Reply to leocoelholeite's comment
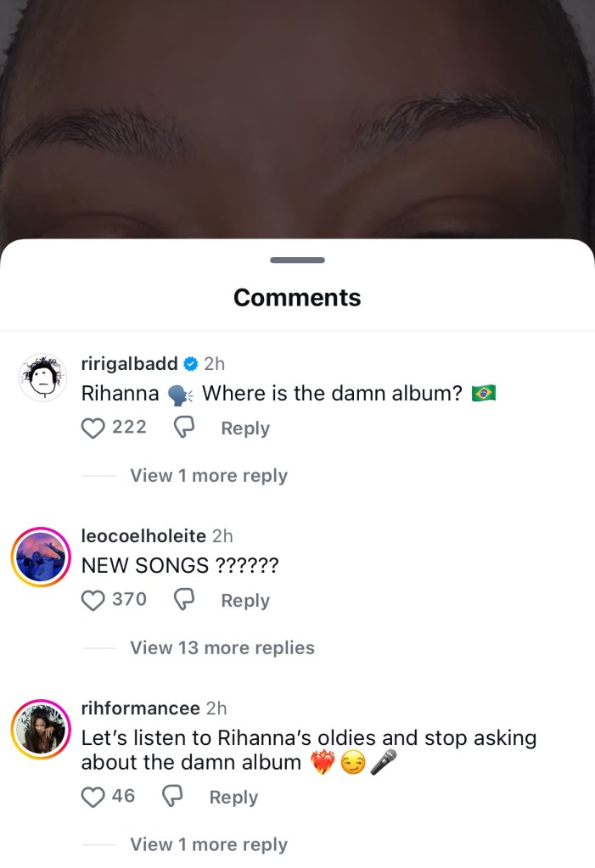This screenshot has width=595, height=868. click(244, 600)
